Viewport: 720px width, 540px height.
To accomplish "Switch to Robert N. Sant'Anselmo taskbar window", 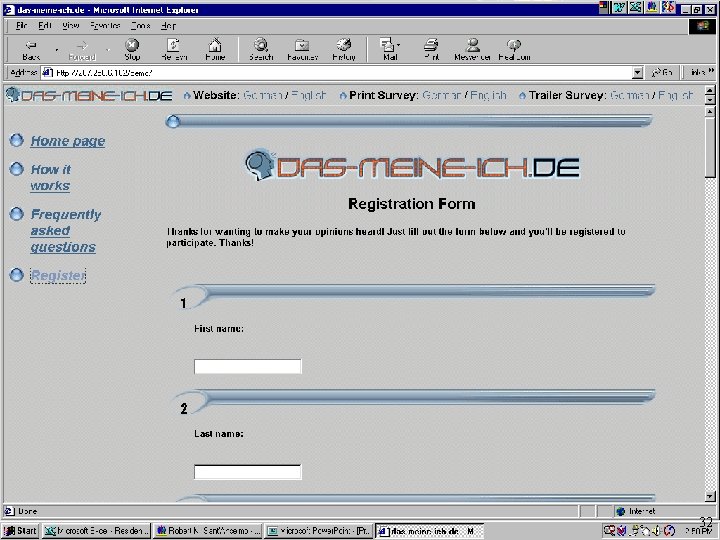I will (x=208, y=531).
